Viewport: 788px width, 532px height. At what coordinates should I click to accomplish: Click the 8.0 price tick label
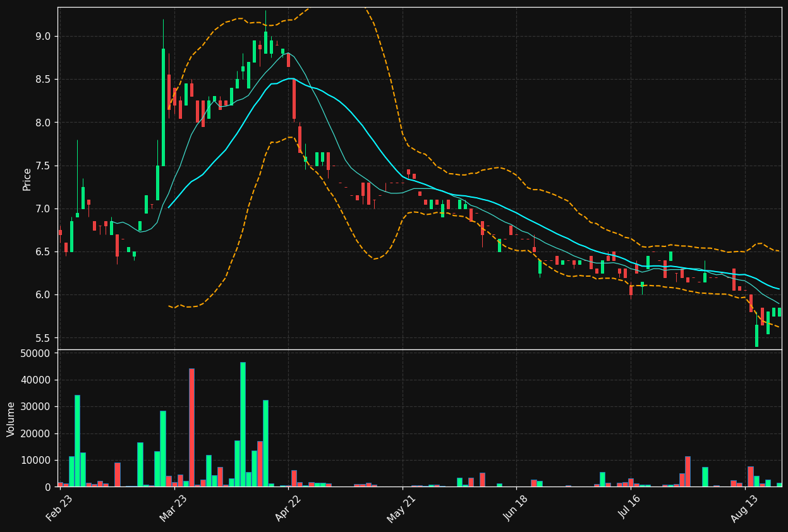pos(43,123)
